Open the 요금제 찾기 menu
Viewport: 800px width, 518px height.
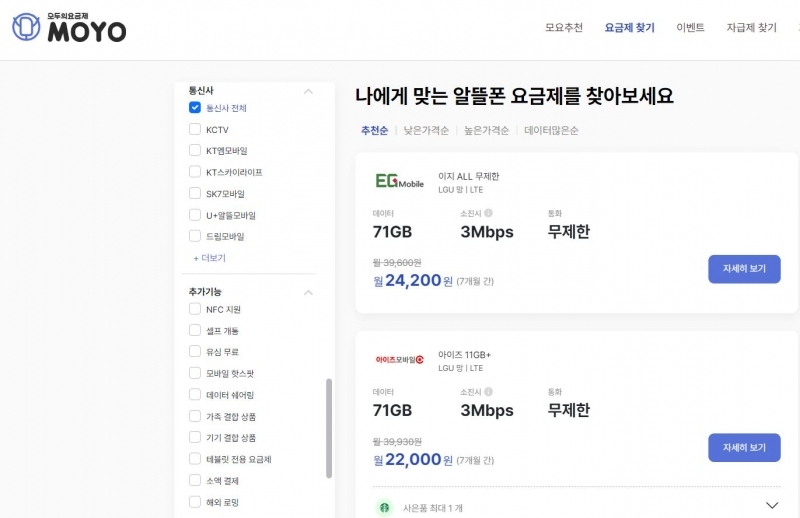click(x=630, y=28)
